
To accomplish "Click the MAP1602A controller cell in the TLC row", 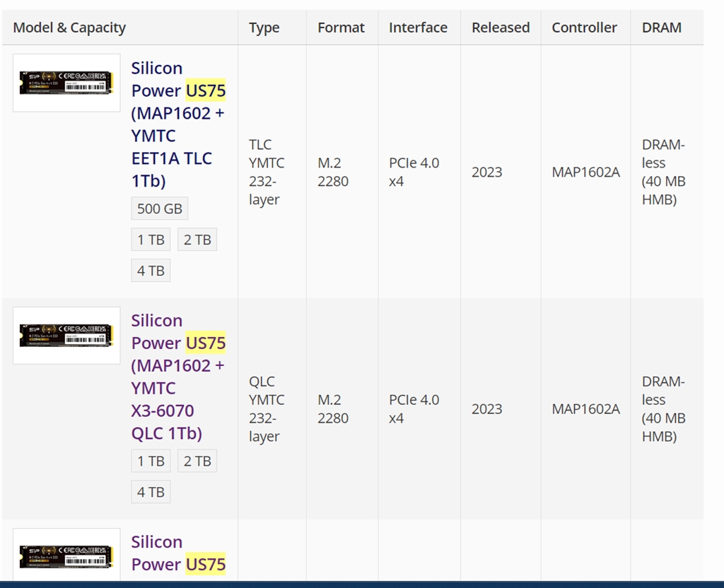I will pyautogui.click(x=585, y=172).
